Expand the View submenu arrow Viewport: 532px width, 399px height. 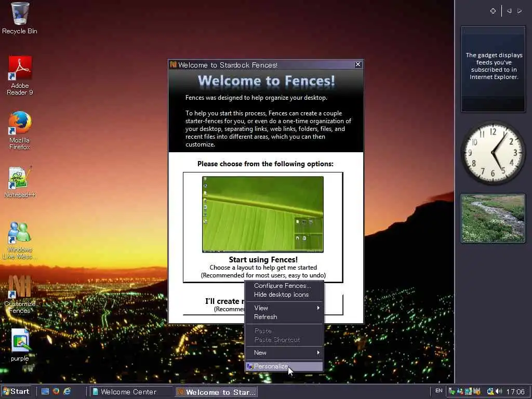pyautogui.click(x=318, y=308)
